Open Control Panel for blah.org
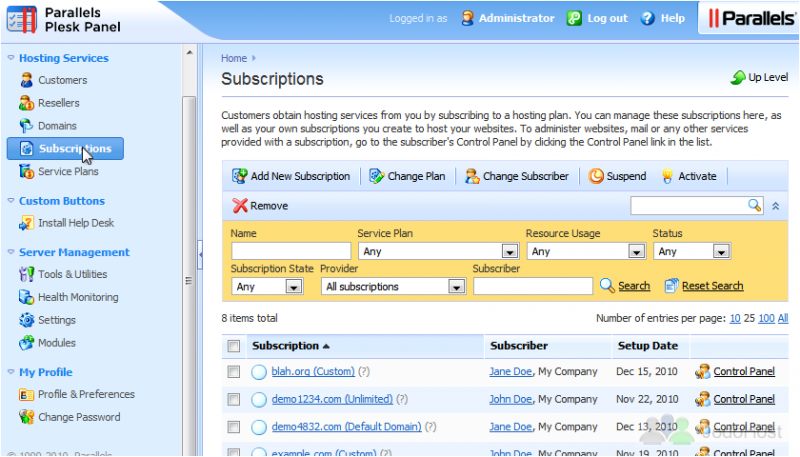Image resolution: width=800 pixels, height=457 pixels. click(x=744, y=372)
